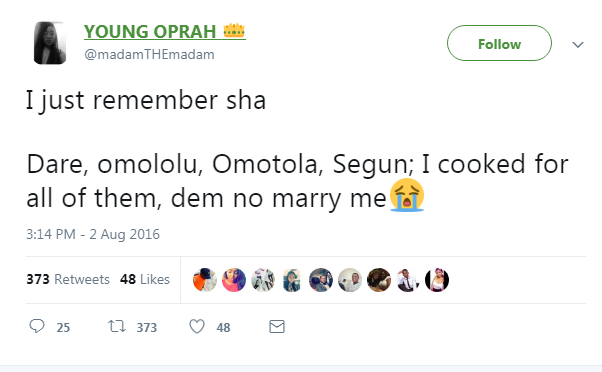Show the list of 48 Likes
This screenshot has width=602, height=372.
click(x=145, y=279)
